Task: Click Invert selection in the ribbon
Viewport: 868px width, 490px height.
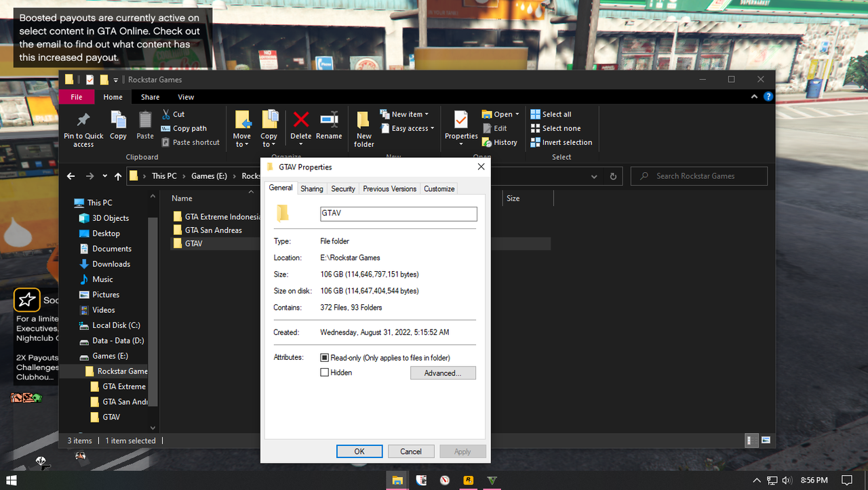Action: (x=561, y=142)
